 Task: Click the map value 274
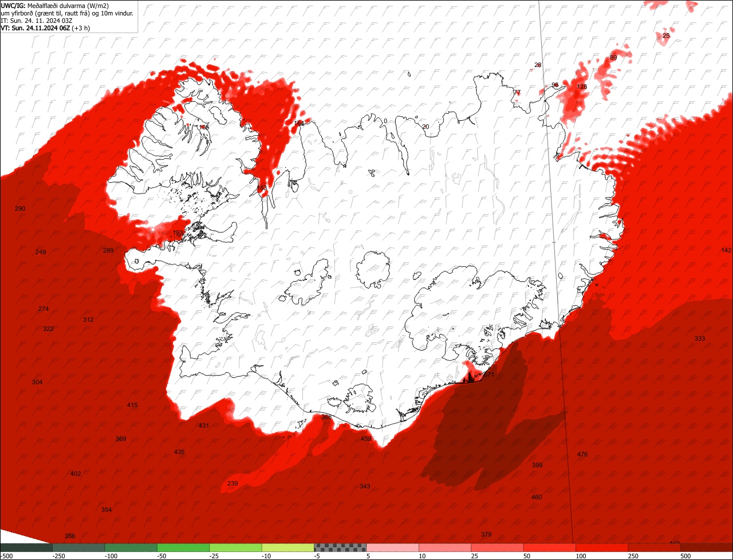(44, 309)
